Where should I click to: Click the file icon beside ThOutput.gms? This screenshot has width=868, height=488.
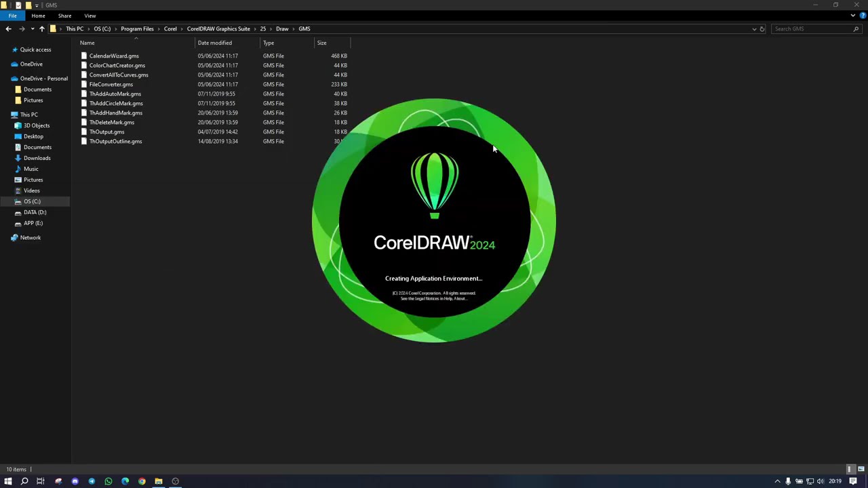(x=84, y=131)
